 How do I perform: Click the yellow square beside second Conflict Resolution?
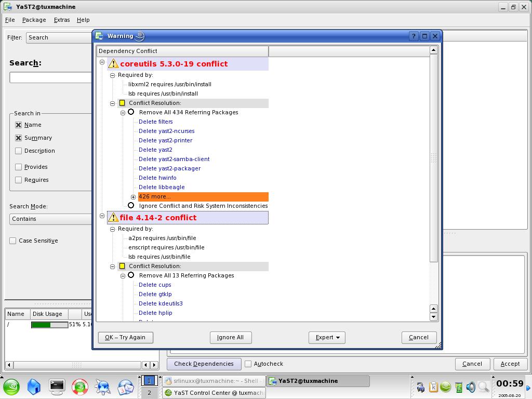pyautogui.click(x=122, y=266)
